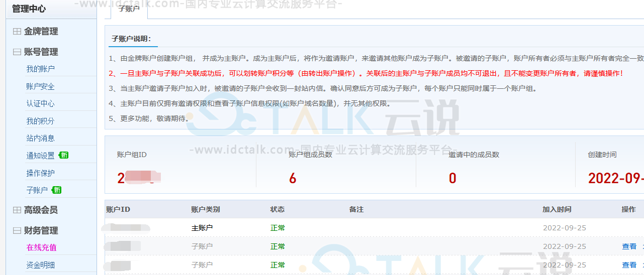Expand the 高级会员 plus icon
Viewport: 644px width, 275px height.
(x=17, y=210)
